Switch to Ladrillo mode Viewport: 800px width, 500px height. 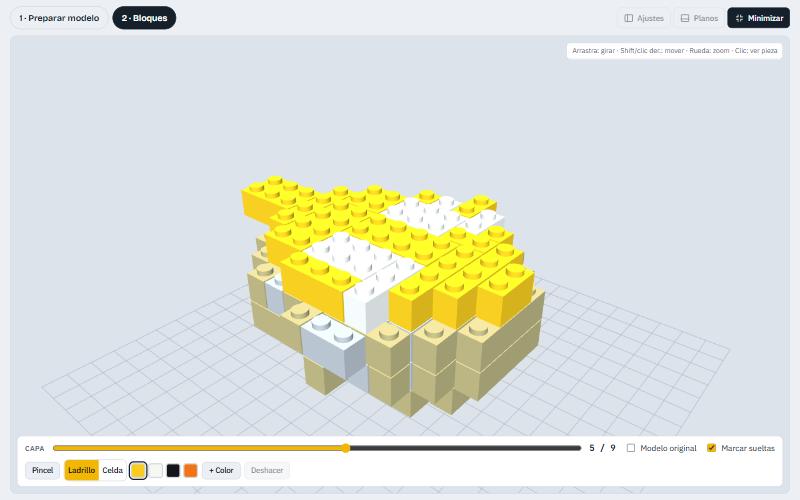[82, 470]
